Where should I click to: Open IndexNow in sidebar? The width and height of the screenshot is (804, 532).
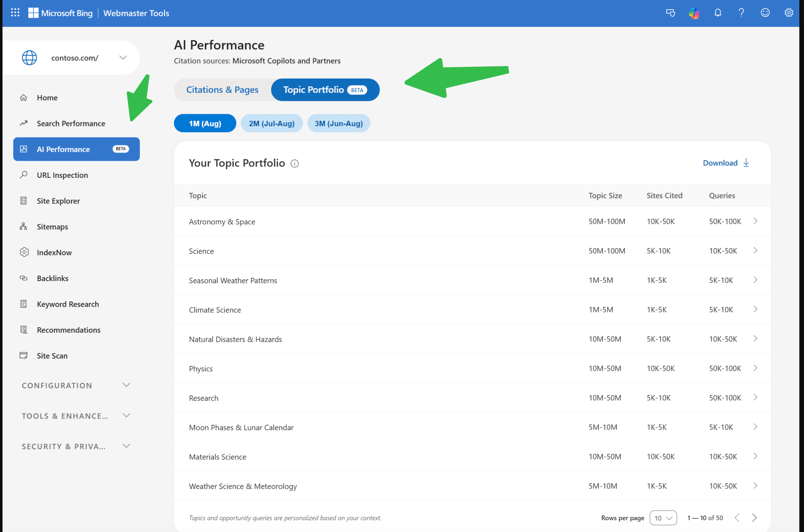[x=76, y=253]
